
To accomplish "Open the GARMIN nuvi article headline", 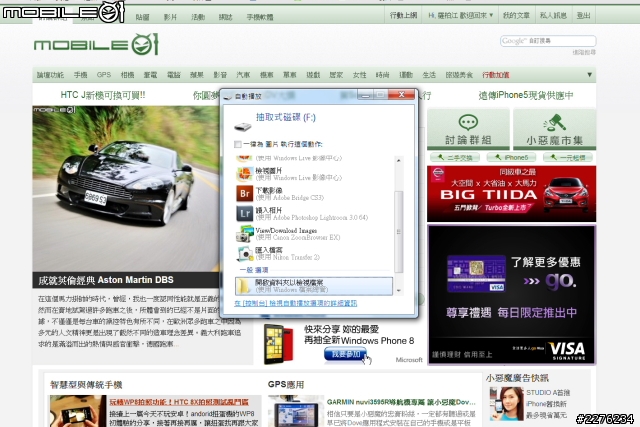I will click(401, 402).
